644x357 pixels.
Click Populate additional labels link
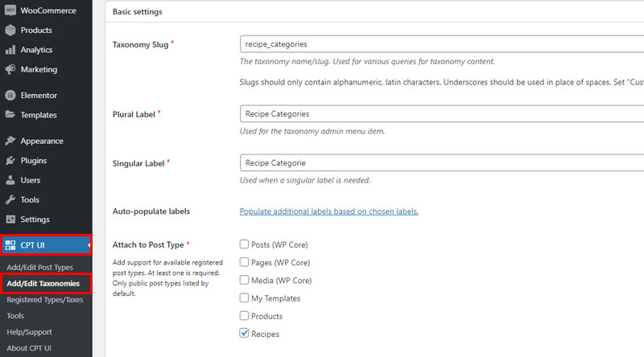coord(329,211)
